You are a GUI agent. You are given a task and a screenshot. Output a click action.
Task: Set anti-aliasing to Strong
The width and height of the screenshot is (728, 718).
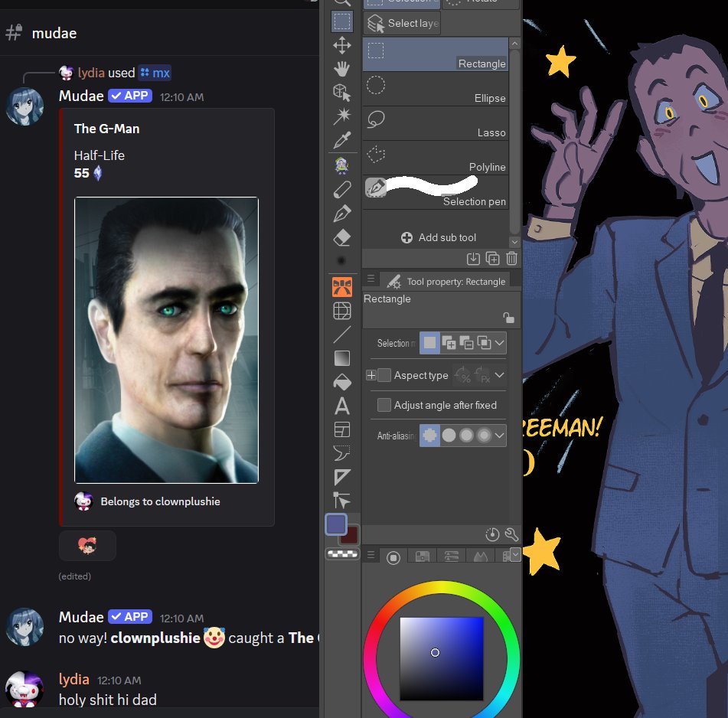(x=485, y=436)
